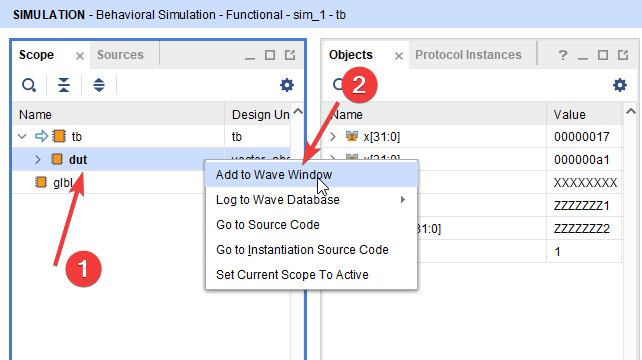Sort Scope by Name column header
The width and height of the screenshot is (642, 360).
[x=119, y=114]
